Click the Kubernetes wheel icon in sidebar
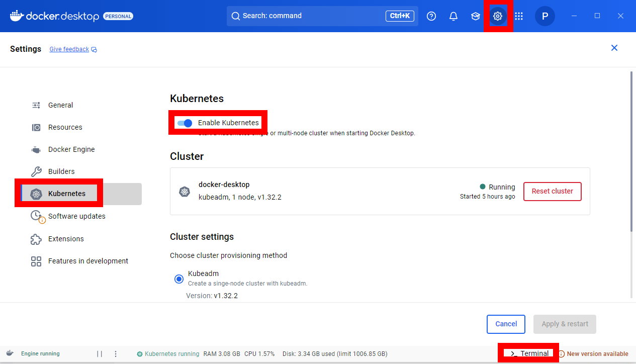Viewport: 636px width, 364px height. [36, 194]
